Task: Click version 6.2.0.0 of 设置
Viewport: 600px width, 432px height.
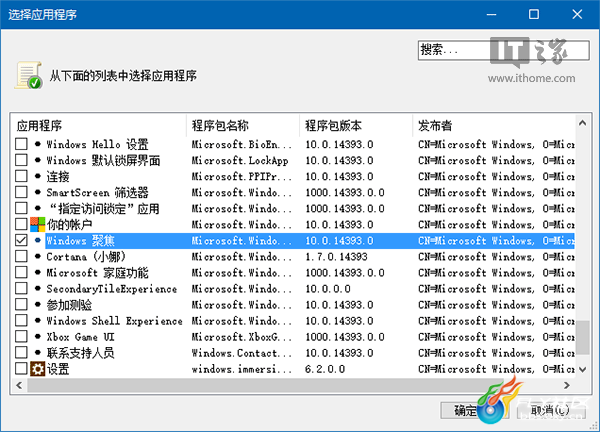Action: 325,369
